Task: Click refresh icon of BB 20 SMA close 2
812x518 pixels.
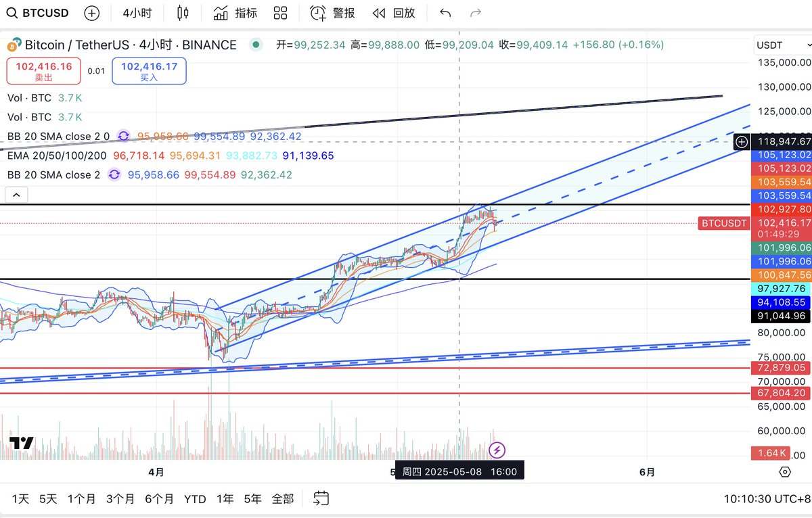Action: (x=114, y=174)
